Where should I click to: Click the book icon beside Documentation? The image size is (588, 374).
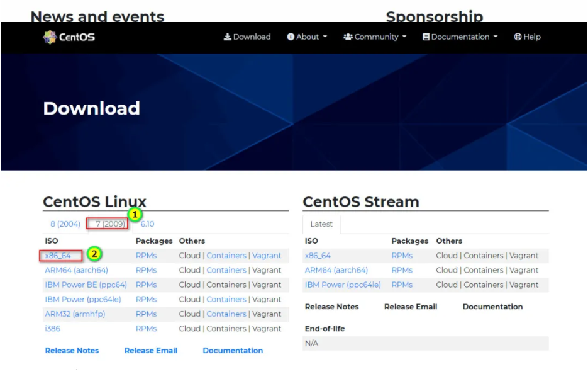[x=426, y=37]
